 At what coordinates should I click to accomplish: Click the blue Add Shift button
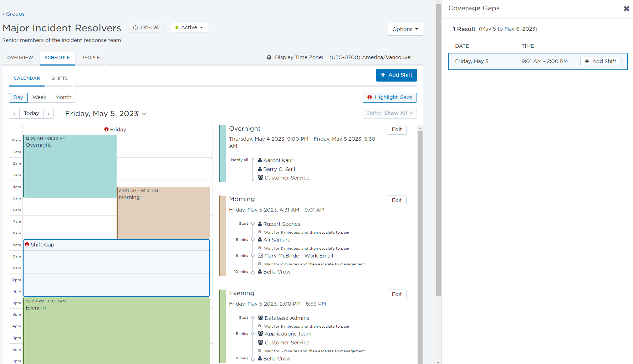click(x=396, y=75)
